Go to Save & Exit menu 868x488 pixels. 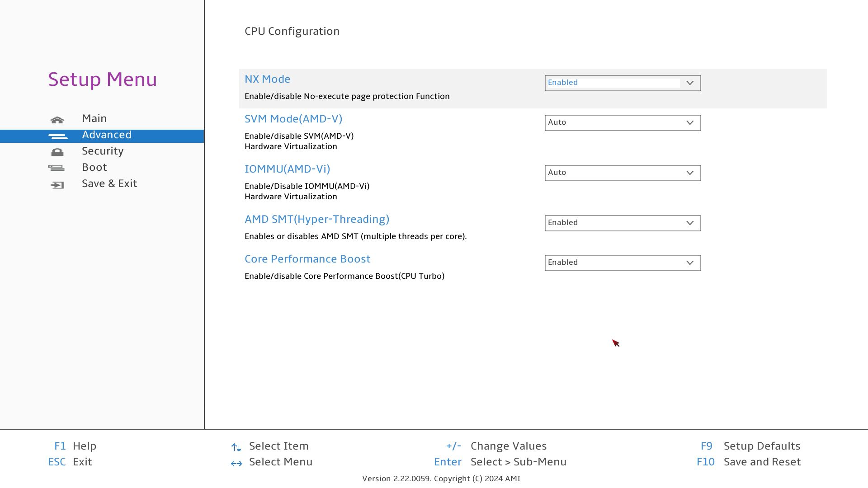(109, 183)
